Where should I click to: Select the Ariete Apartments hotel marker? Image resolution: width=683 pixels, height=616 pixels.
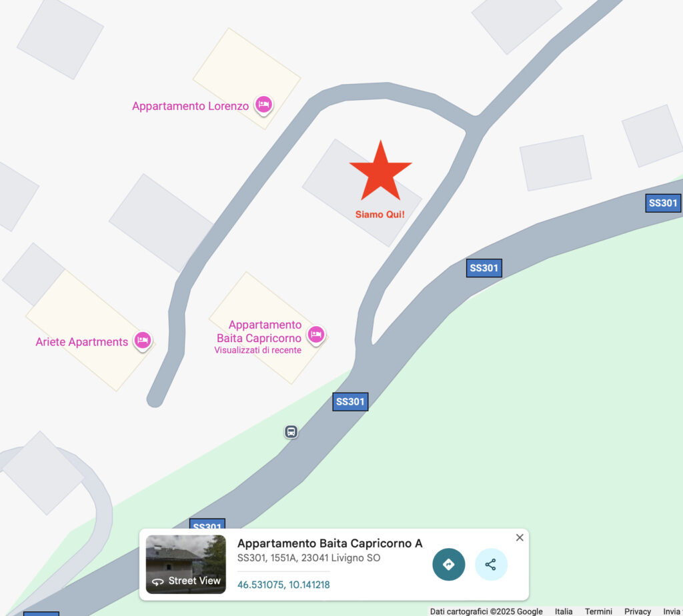coord(143,341)
